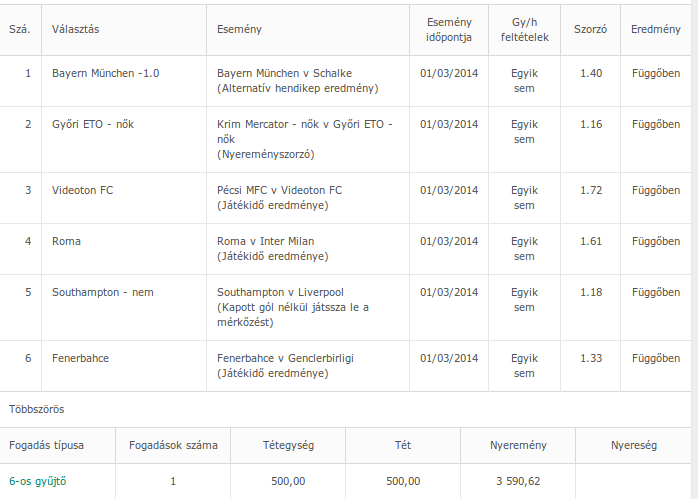Select the Southampton - nem selection
This screenshot has height=499, width=698.
(103, 292)
